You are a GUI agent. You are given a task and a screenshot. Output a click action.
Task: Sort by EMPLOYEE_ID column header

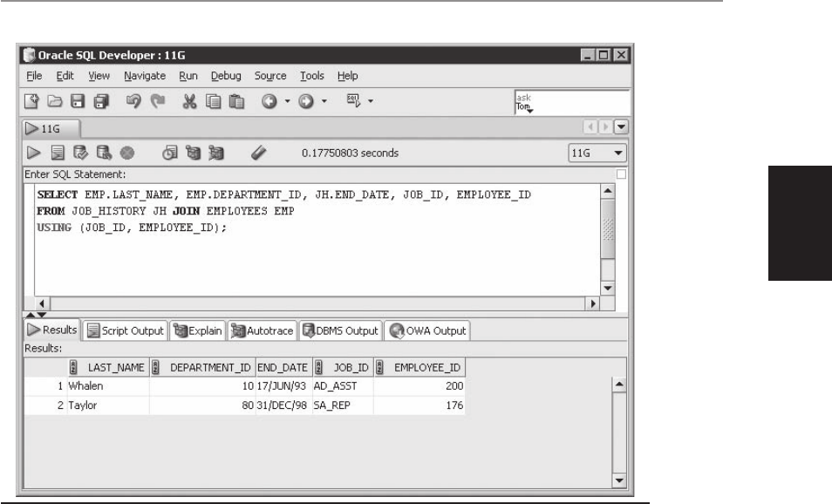tap(419, 367)
